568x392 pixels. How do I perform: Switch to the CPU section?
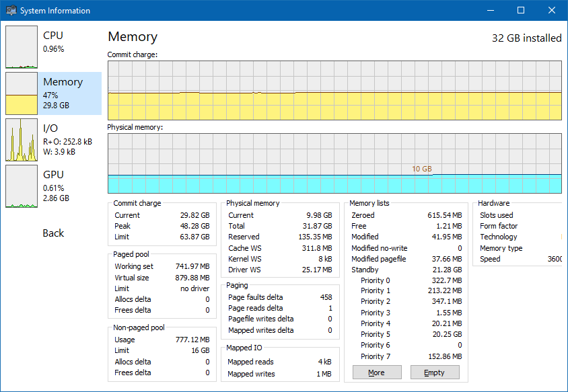pos(53,46)
